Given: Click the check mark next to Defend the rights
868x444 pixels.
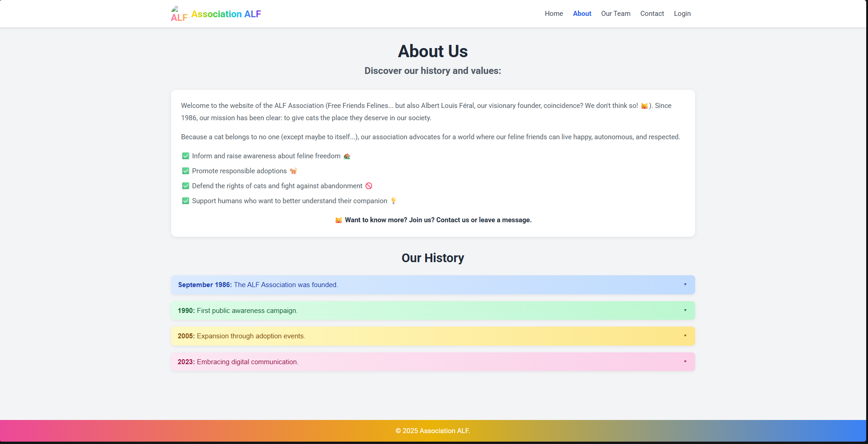Looking at the screenshot, I should [x=186, y=186].
